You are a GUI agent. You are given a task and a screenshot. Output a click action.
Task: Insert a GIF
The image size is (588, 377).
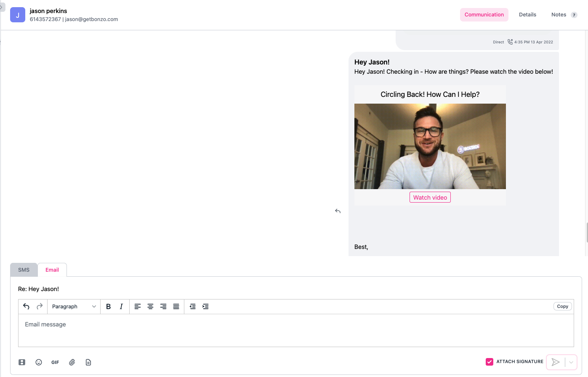coord(55,362)
